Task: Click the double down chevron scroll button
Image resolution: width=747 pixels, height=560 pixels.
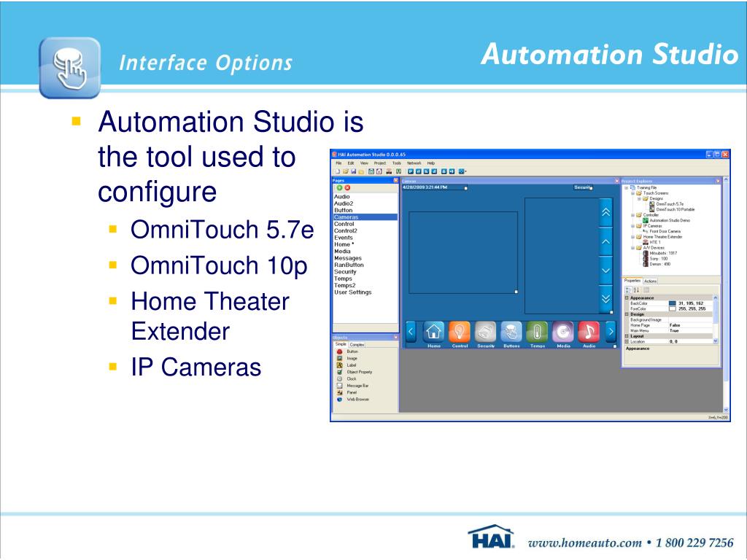Action: click(605, 298)
